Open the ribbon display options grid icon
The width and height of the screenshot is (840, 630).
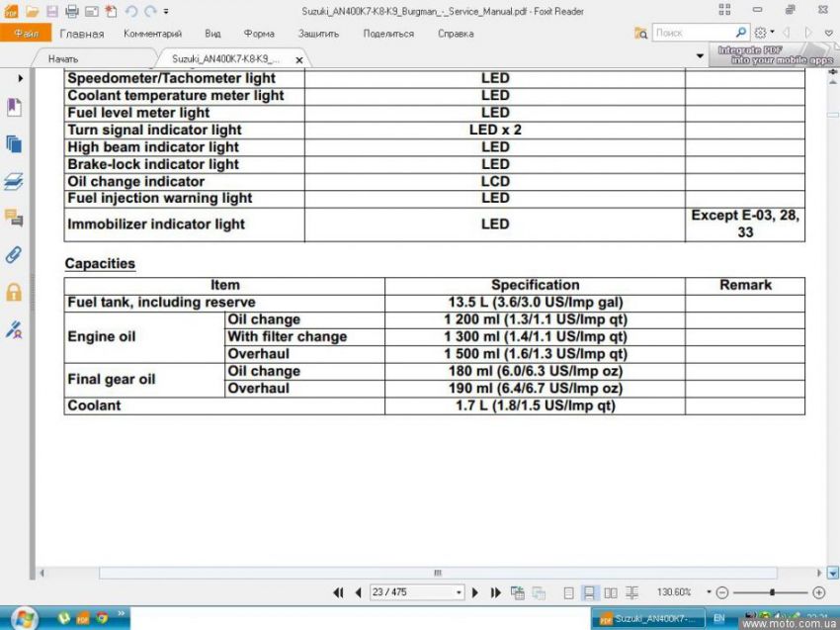[x=724, y=10]
